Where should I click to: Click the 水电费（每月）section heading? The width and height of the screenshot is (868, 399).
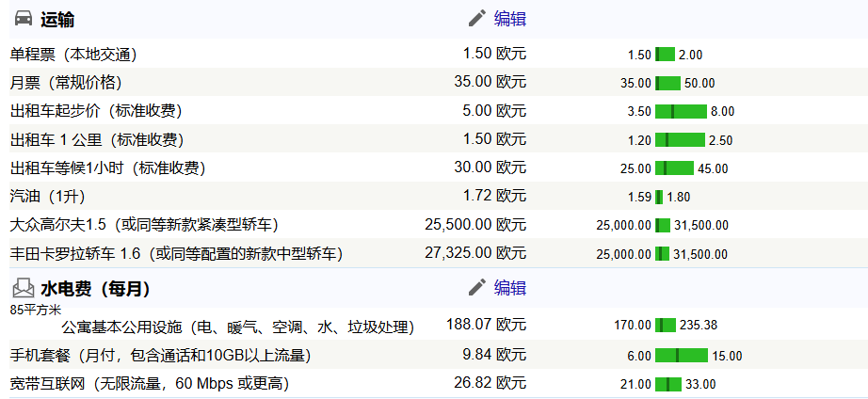pyautogui.click(x=95, y=288)
